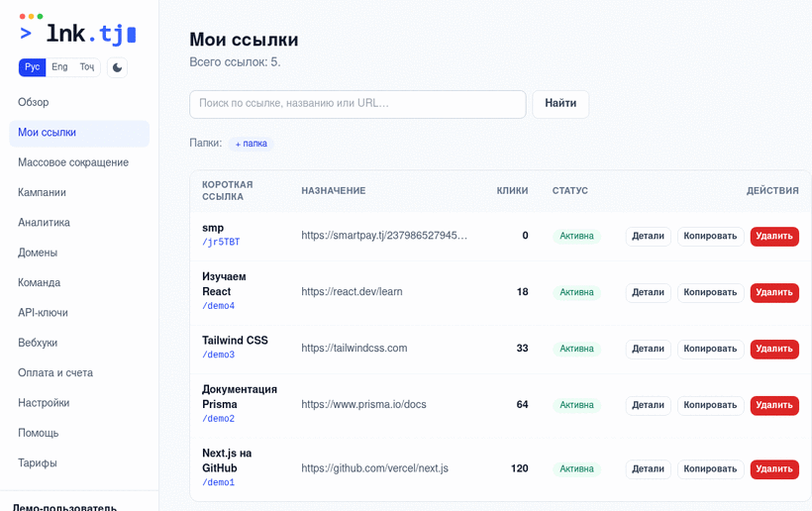Viewport: 812px width, 511px height.
Task: Open the Обзор sidebar section
Action: (x=79, y=102)
